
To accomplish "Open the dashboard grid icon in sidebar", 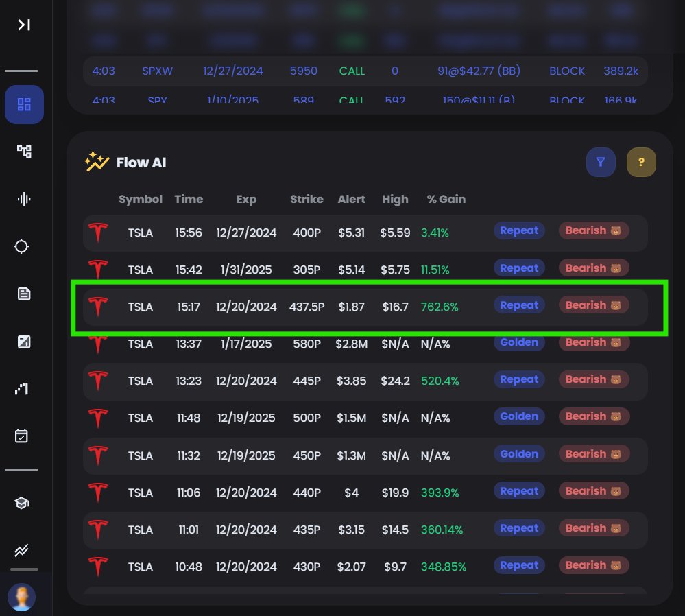I will (x=24, y=104).
